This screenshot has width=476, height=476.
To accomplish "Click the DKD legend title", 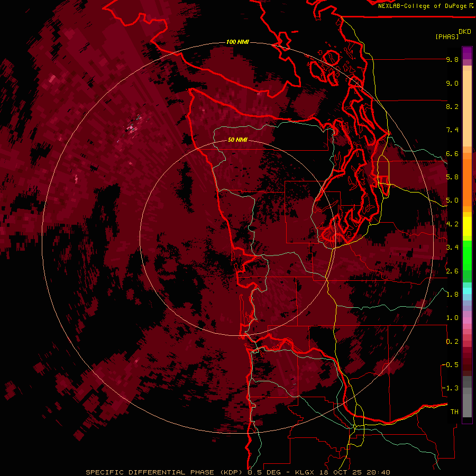I will click(x=465, y=32).
